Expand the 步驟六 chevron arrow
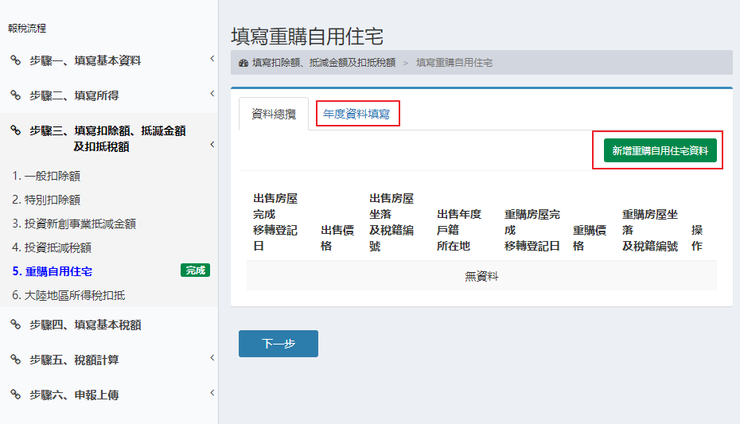The width and height of the screenshot is (740, 424). point(212,394)
